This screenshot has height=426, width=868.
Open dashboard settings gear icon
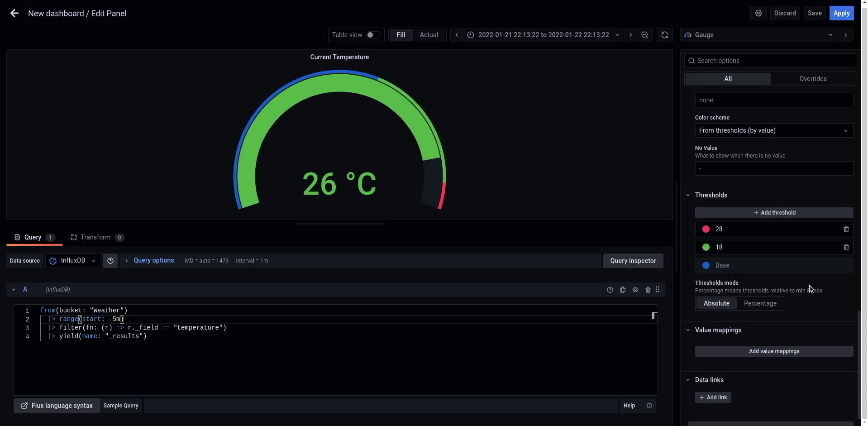point(758,13)
